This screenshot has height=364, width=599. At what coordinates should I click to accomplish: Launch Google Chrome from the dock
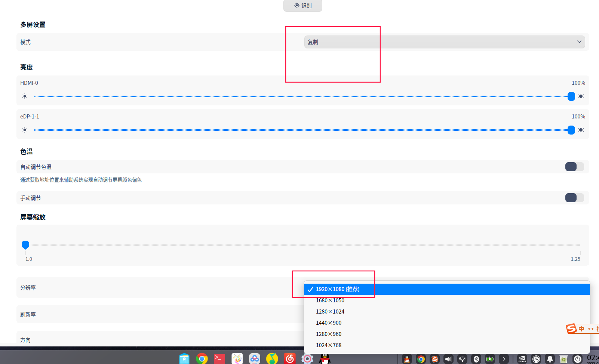(202, 359)
